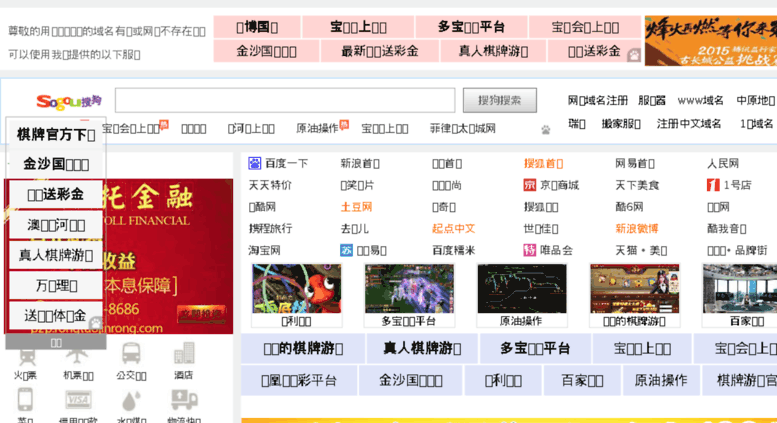Click inside the Sogou search text box

(x=285, y=101)
